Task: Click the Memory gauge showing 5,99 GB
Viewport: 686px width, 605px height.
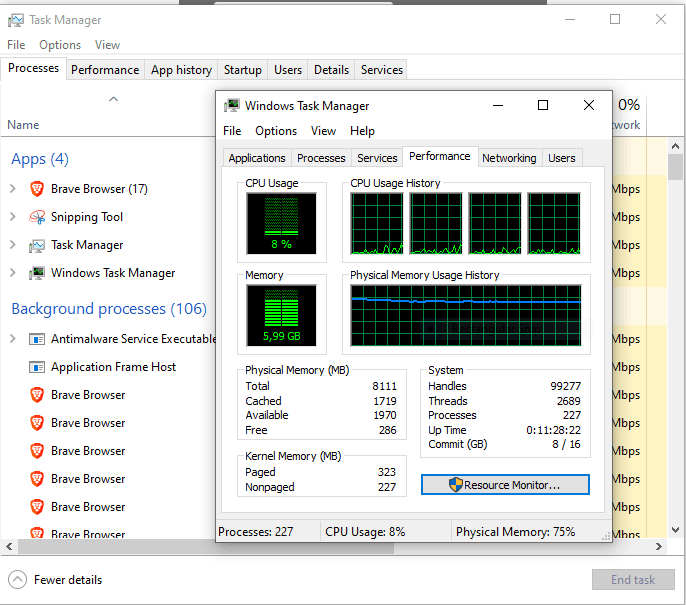Action: 281,315
